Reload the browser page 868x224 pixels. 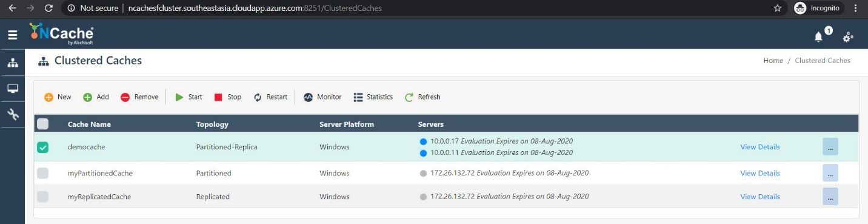tap(49, 8)
